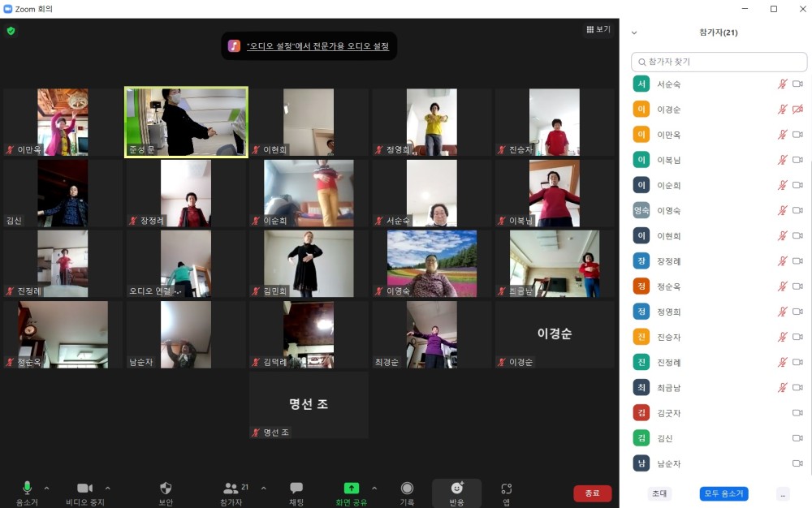Open the Apps icon
Viewport: 812px width, 508px height.
tap(507, 488)
